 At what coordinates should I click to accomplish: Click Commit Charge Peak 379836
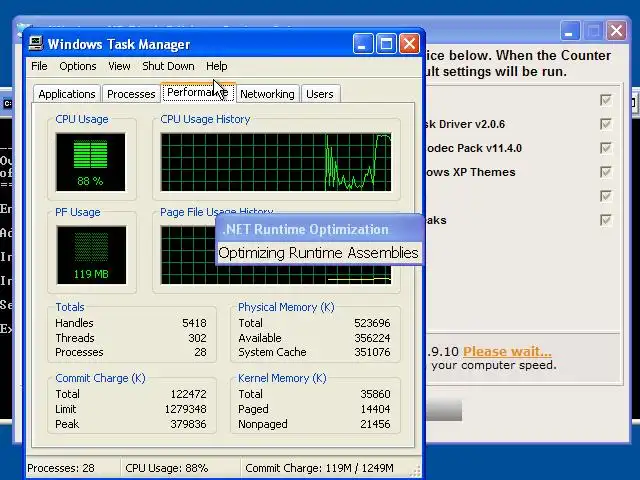pyautogui.click(x=189, y=424)
